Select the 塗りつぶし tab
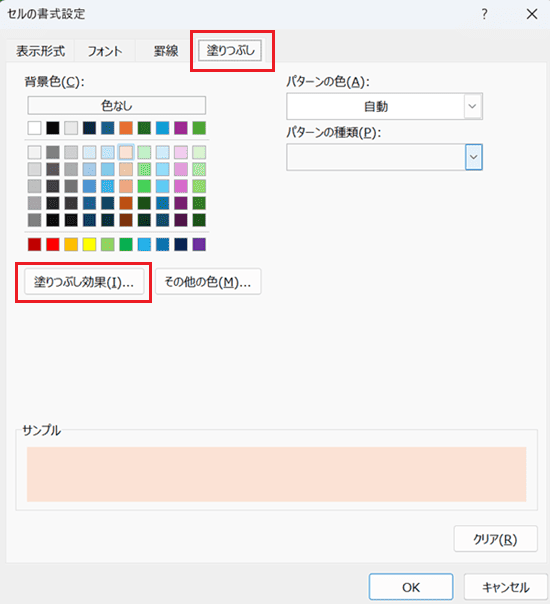 tap(230, 50)
